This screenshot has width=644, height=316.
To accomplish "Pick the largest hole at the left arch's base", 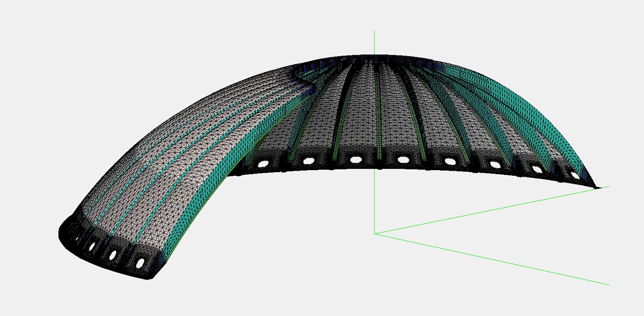I will click(140, 263).
